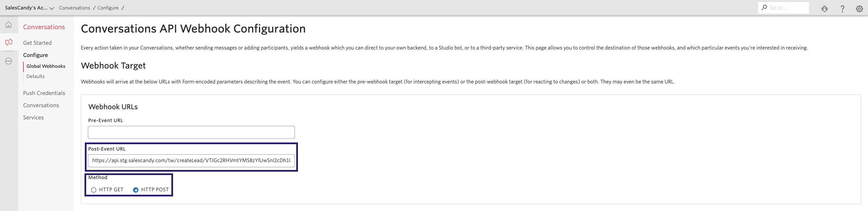Open the Twilio Console home icon
Screen dimensions: 868x211
click(x=8, y=24)
